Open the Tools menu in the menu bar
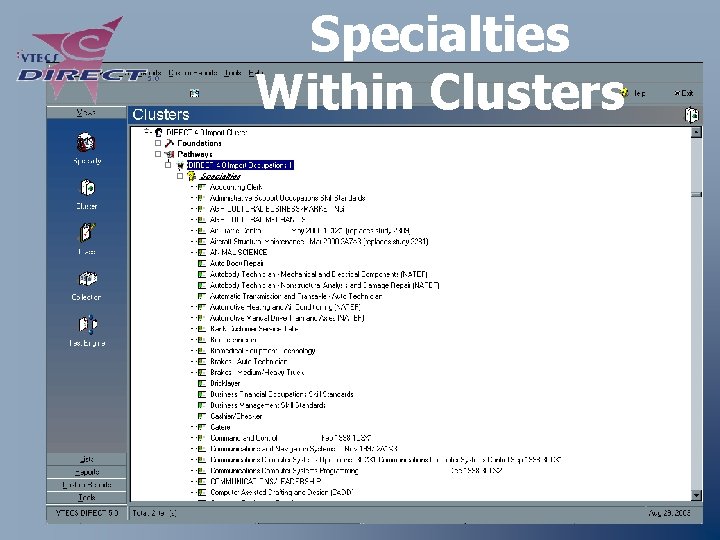 pyautogui.click(x=233, y=73)
